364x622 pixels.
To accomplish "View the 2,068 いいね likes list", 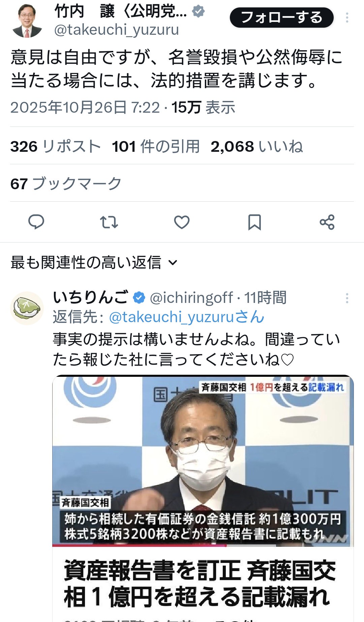I will click(256, 147).
